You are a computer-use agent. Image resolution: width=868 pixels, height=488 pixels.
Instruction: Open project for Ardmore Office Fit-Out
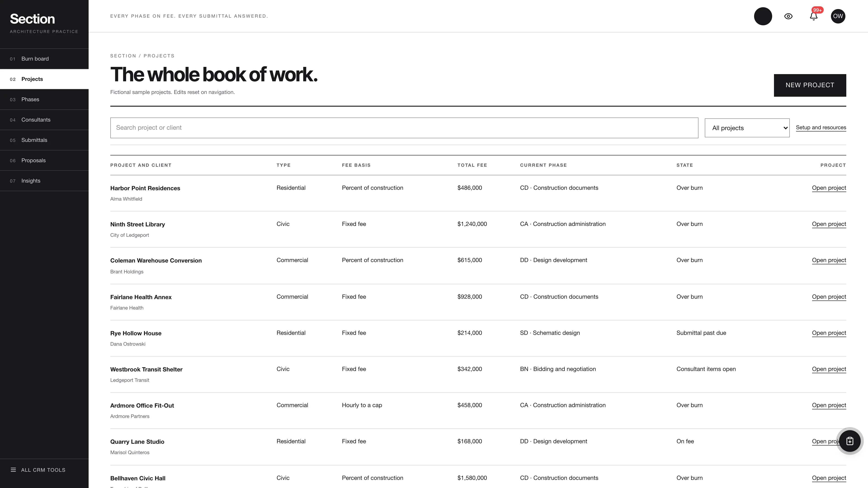829,405
